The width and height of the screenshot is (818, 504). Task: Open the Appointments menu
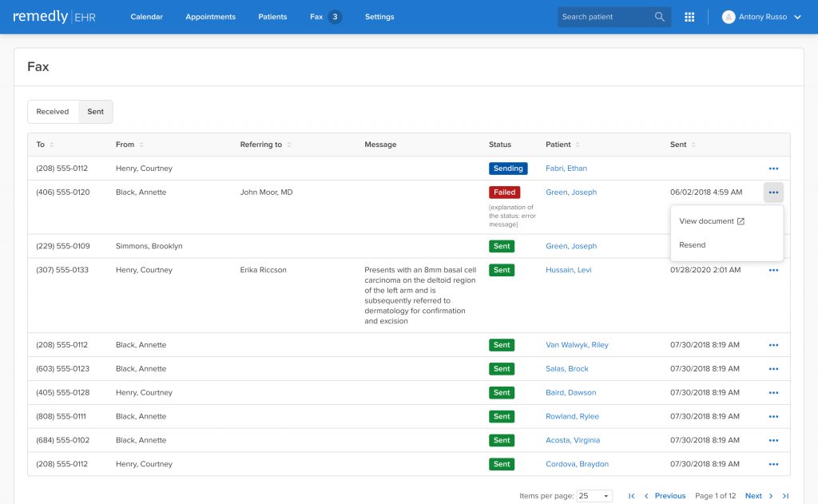coord(211,17)
